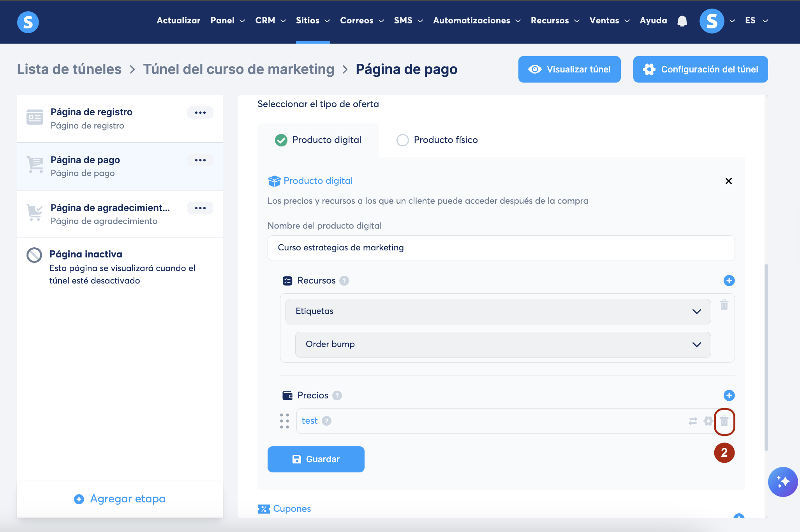Click the drag handle beside test price

(x=285, y=421)
